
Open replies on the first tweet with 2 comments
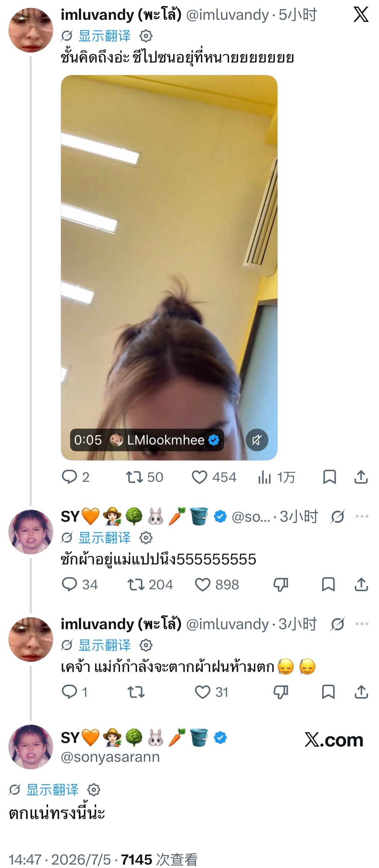click(75, 477)
